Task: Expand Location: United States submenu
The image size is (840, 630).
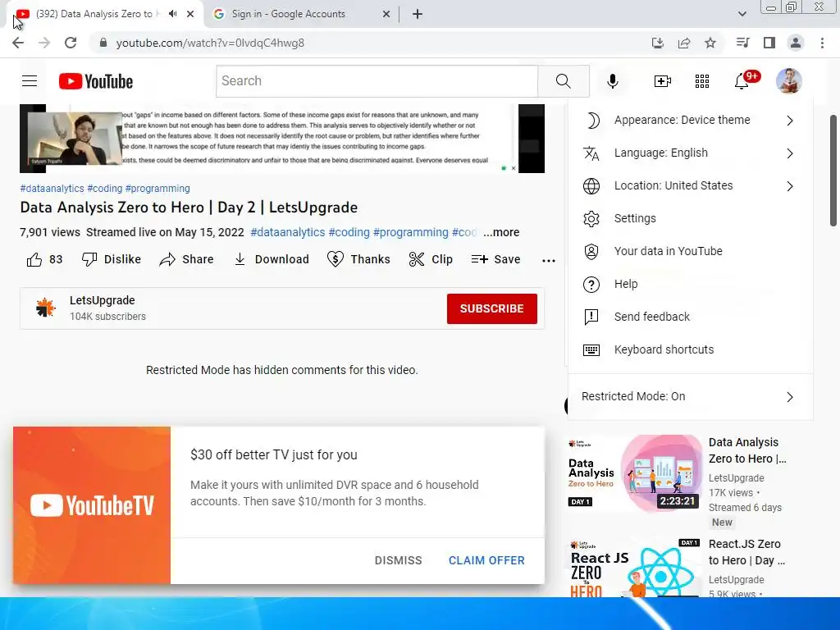Action: click(x=691, y=186)
